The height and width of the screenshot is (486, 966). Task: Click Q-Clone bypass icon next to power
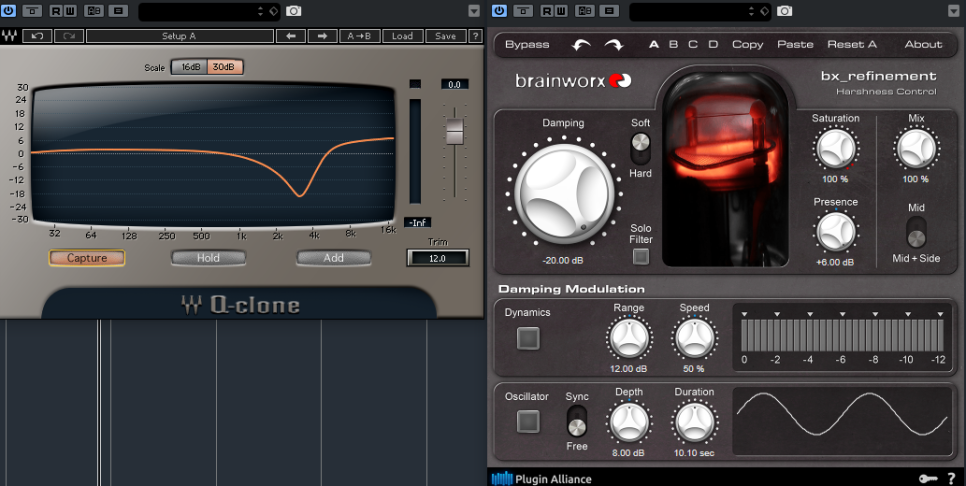pos(32,10)
